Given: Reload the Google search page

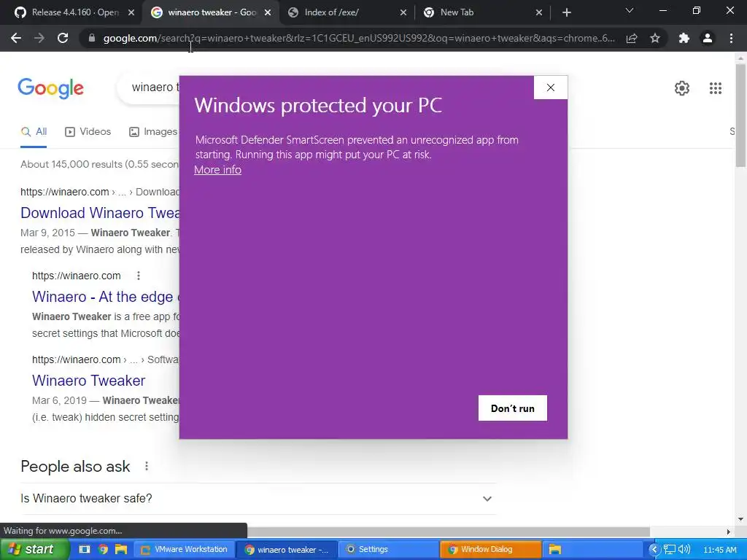Looking at the screenshot, I should click(63, 38).
